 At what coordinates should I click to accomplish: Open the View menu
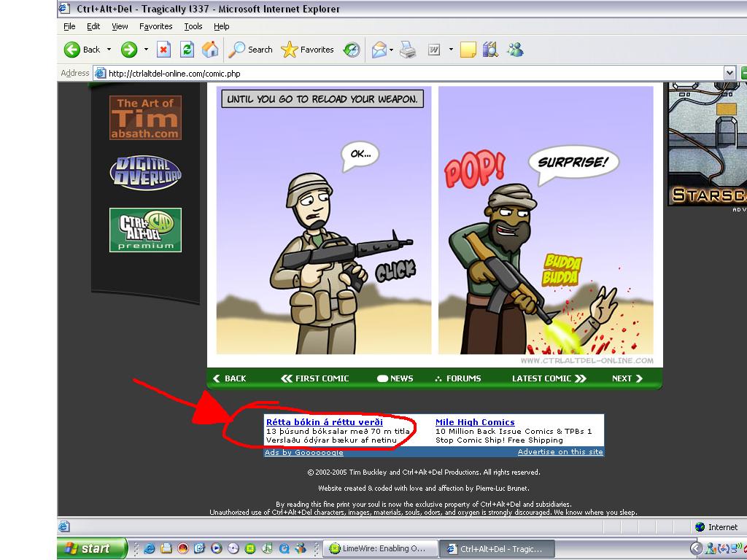tap(120, 27)
